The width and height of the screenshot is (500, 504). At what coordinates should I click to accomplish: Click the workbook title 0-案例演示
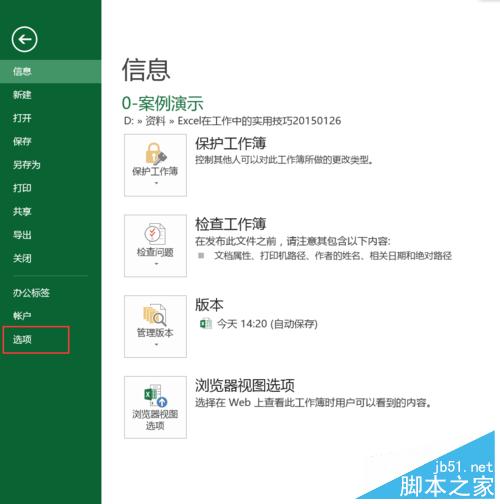[162, 103]
